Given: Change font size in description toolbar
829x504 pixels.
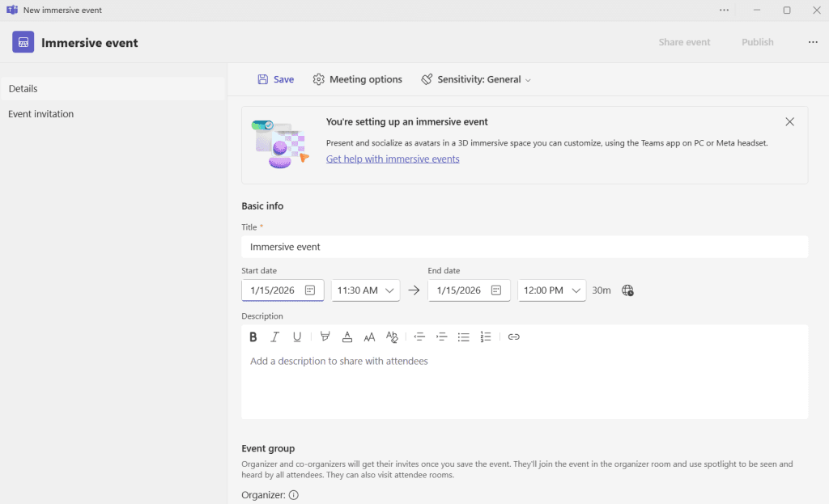Looking at the screenshot, I should (369, 337).
